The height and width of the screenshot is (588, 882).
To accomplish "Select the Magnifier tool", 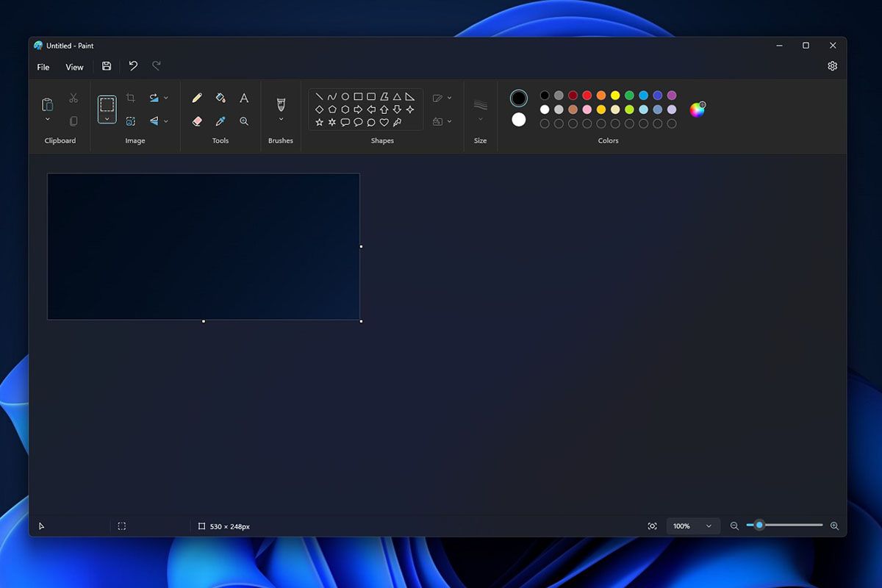I will (244, 121).
